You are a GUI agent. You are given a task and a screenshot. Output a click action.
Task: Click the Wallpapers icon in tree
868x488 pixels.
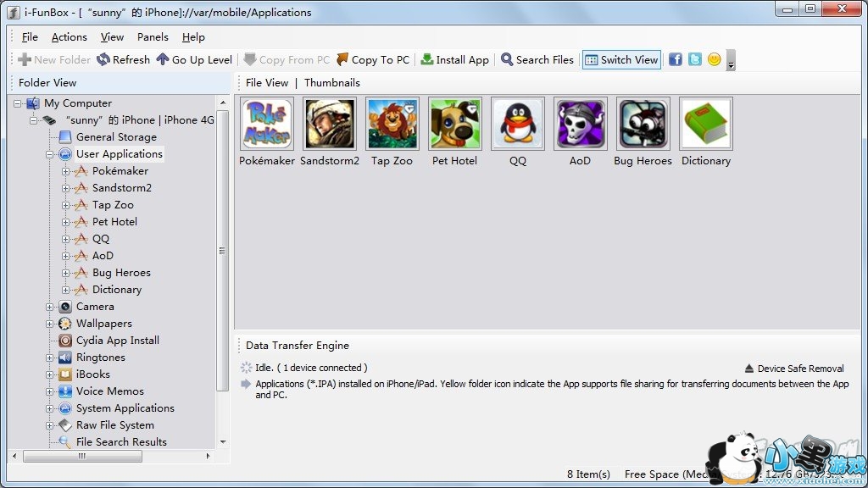click(x=65, y=324)
